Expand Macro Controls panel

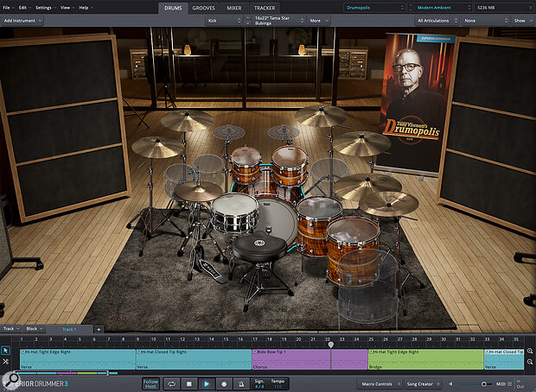(380, 384)
